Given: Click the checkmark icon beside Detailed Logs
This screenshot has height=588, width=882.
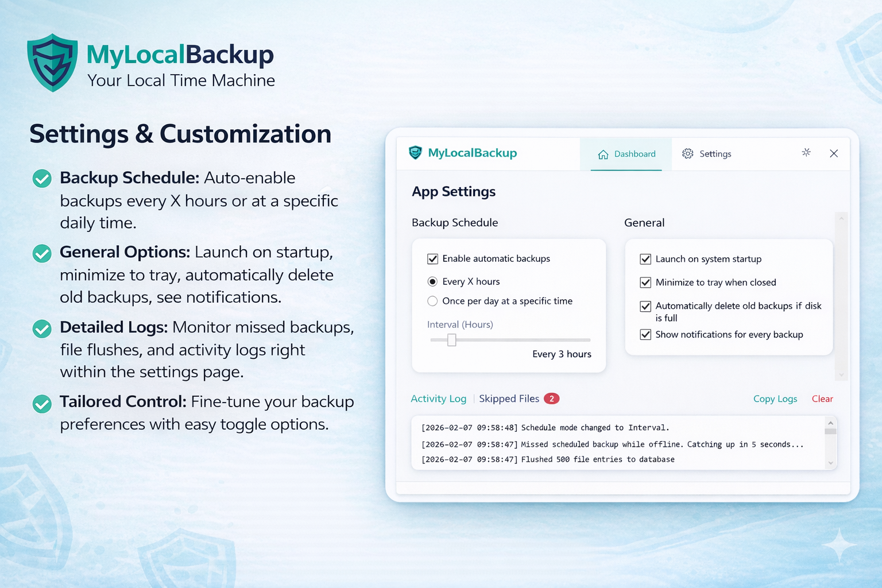Looking at the screenshot, I should pos(41,329).
